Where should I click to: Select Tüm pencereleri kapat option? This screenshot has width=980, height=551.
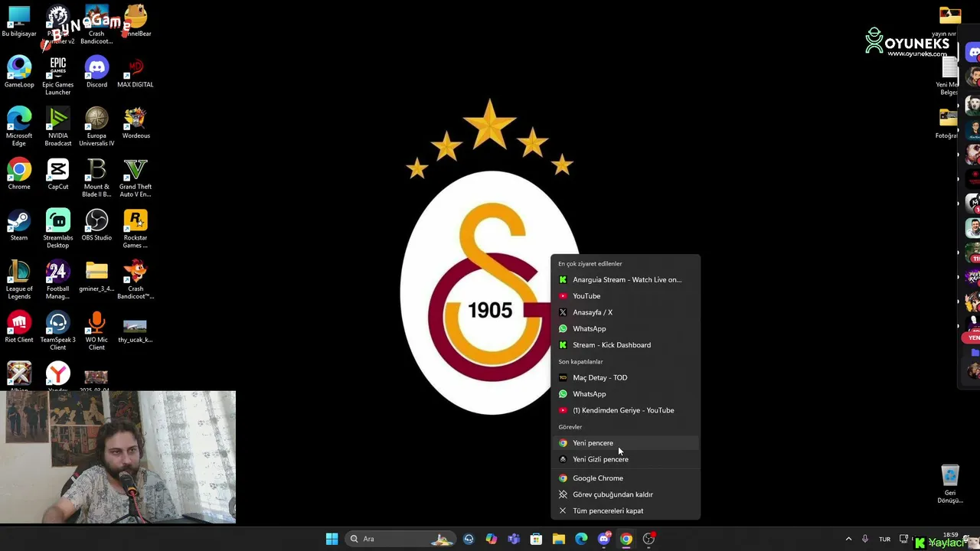[626, 511]
